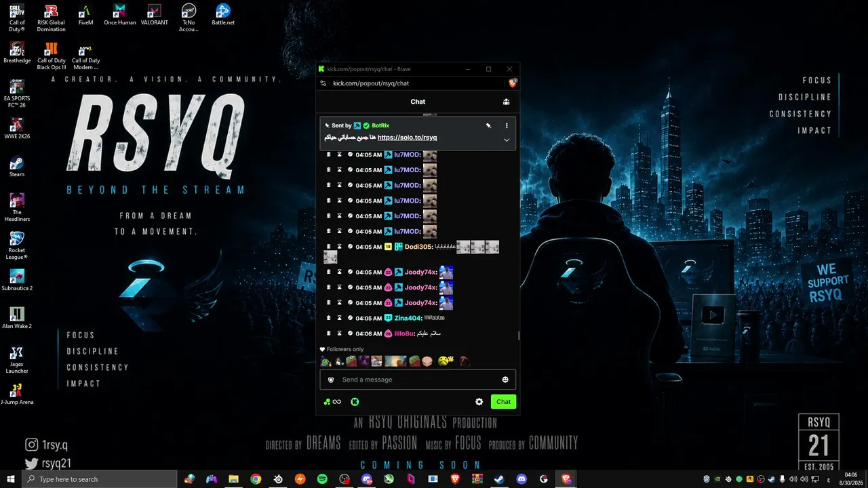868x488 pixels.
Task: Open WWE 2K26 desktop shortcut
Action: point(17,129)
